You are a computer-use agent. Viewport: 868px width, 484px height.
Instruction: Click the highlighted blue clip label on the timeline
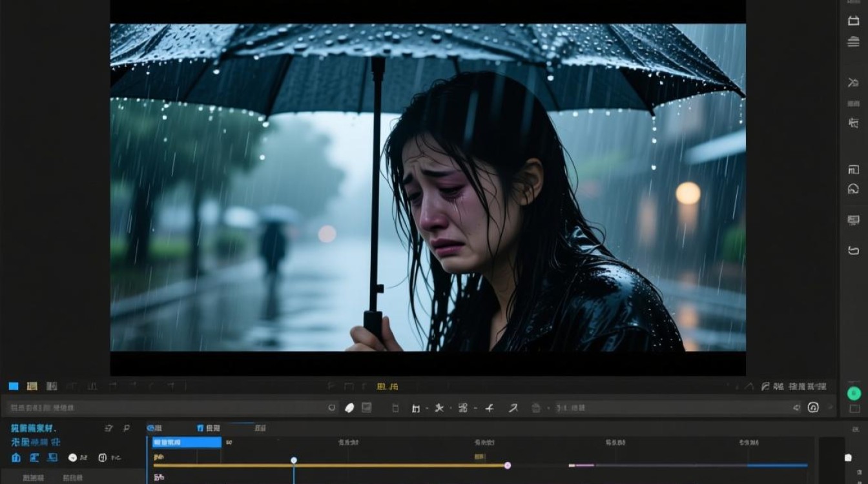187,443
